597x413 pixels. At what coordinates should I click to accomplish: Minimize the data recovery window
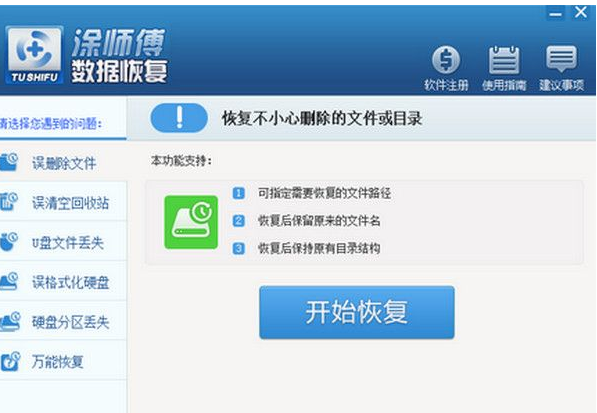coord(555,13)
